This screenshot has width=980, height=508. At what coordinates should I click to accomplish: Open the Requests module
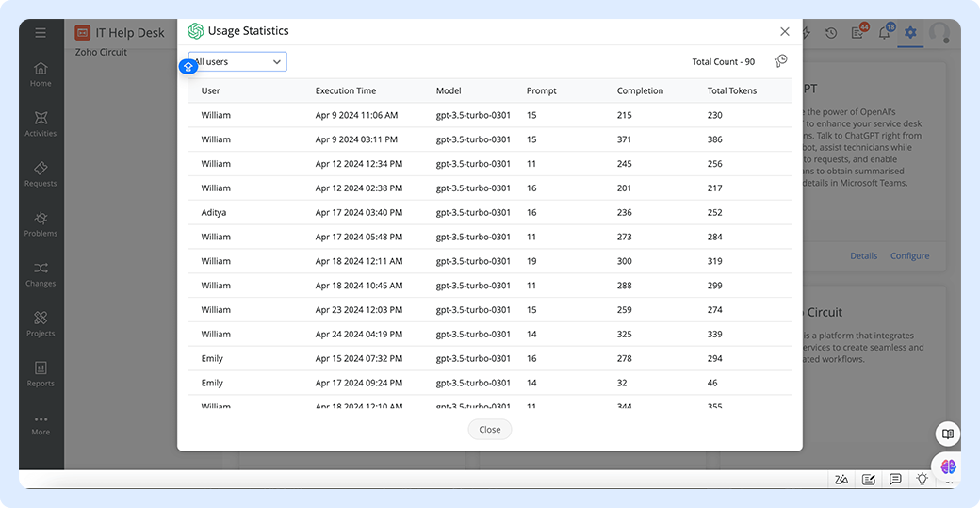pos(41,173)
